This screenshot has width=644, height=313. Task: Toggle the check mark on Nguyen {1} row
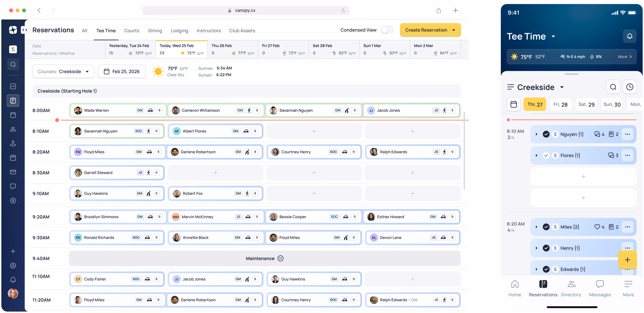pyautogui.click(x=546, y=134)
